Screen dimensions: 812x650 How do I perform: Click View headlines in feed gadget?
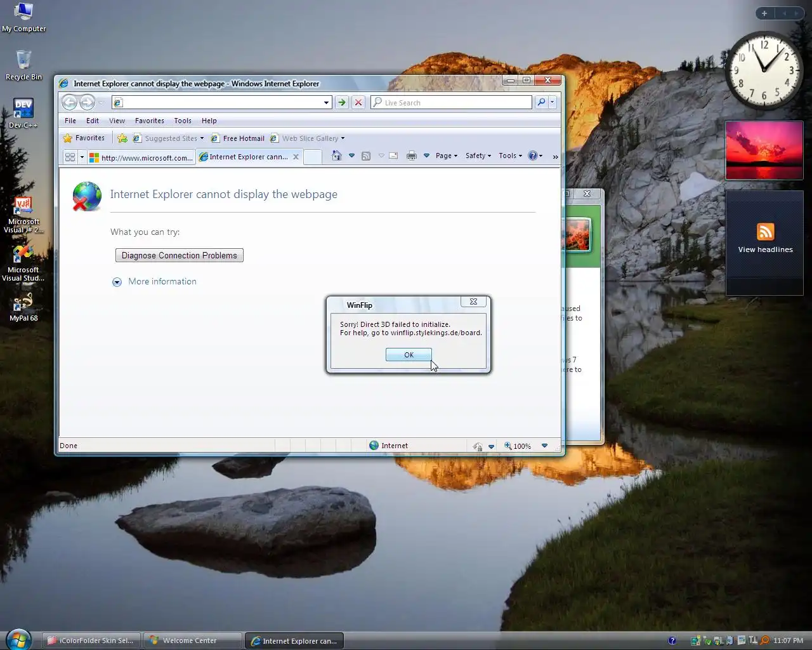(x=765, y=249)
